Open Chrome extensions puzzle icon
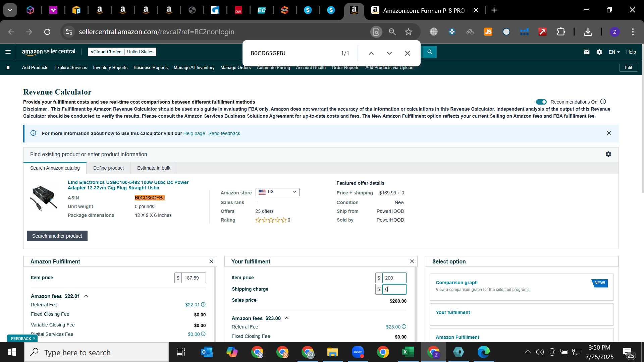The height and width of the screenshot is (362, 644). (561, 32)
